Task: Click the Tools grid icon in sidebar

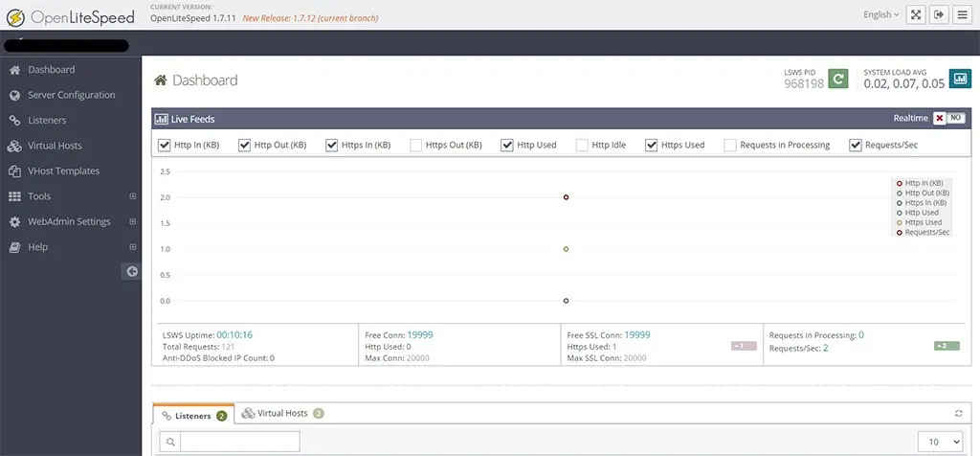Action: point(14,196)
